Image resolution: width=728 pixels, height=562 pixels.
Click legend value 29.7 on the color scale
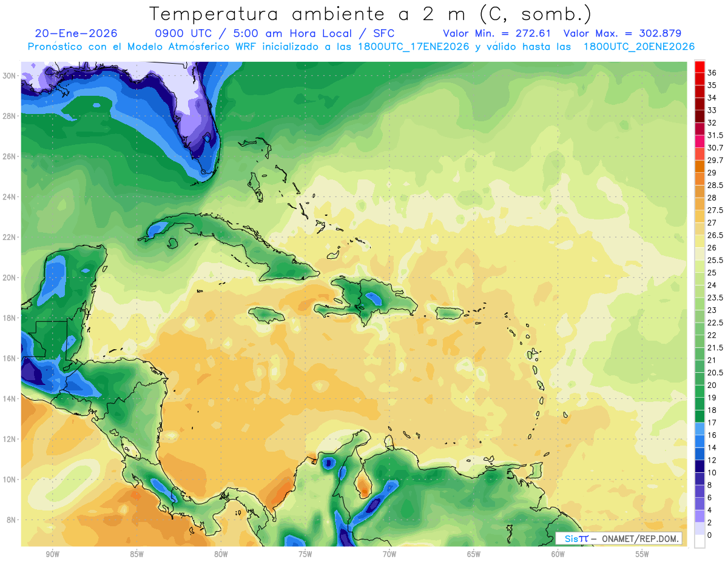pos(715,161)
